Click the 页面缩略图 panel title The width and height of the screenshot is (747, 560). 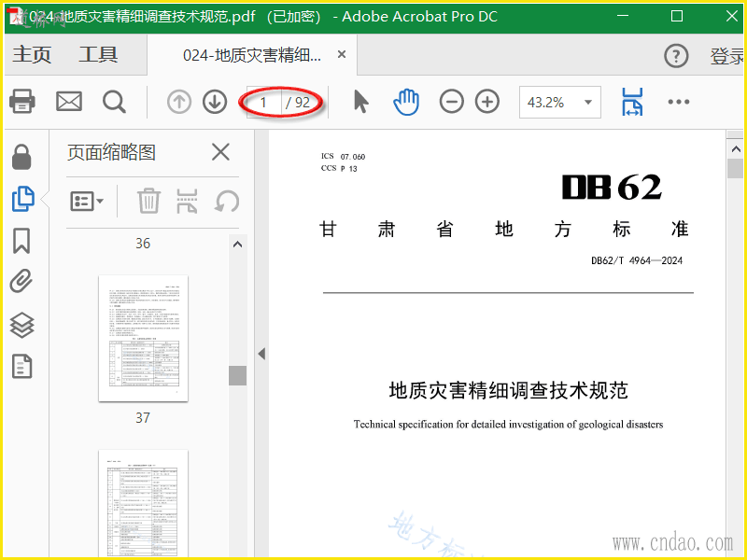point(111,152)
